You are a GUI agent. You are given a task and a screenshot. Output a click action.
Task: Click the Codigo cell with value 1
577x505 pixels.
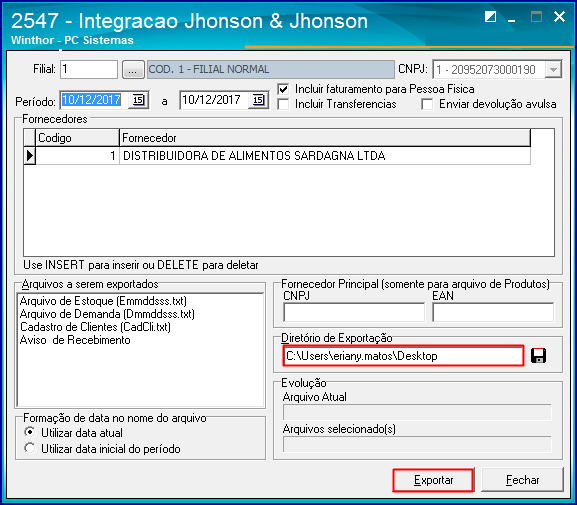[x=77, y=156]
